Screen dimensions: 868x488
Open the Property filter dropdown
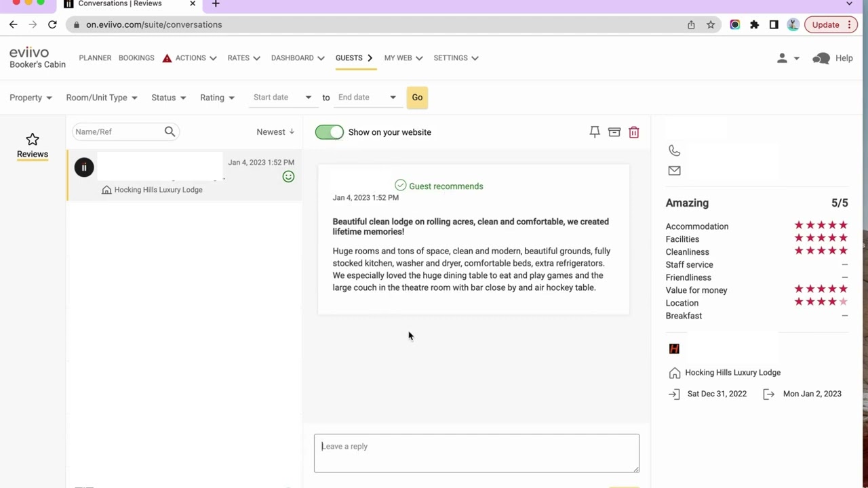pyautogui.click(x=31, y=98)
